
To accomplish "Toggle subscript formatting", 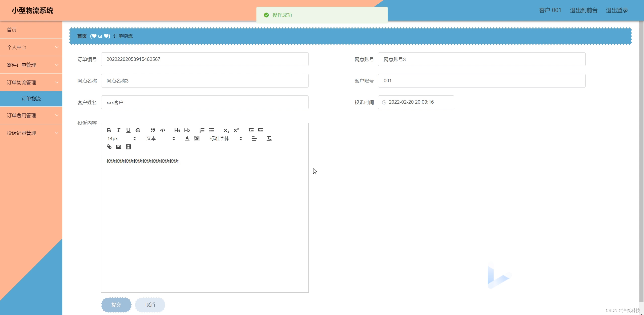I will pyautogui.click(x=226, y=130).
